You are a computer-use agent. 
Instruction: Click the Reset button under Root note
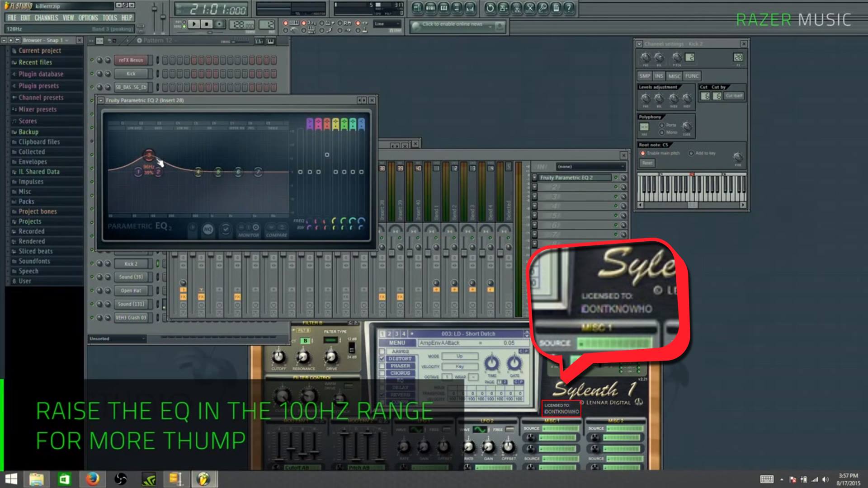click(647, 163)
